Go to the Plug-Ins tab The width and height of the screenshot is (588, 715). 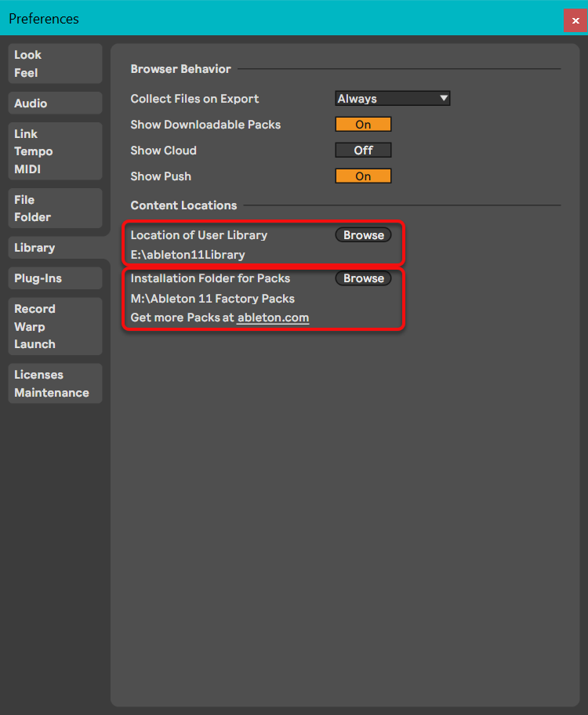[55, 278]
